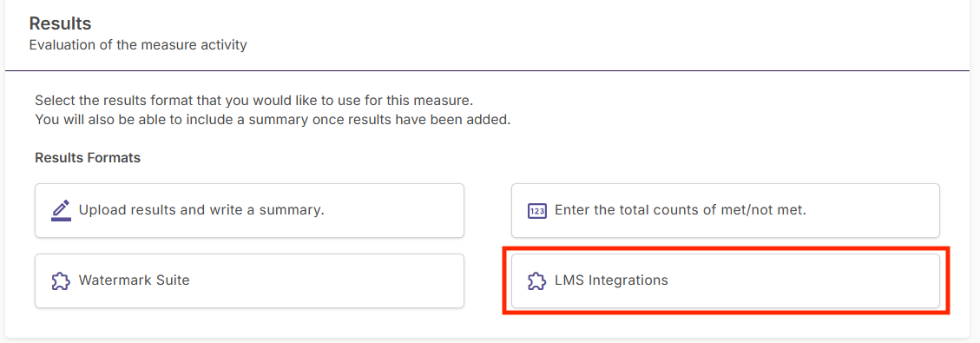980x343 pixels.
Task: Click 'Evaluation of the measure activity' subtitle
Action: [x=138, y=46]
